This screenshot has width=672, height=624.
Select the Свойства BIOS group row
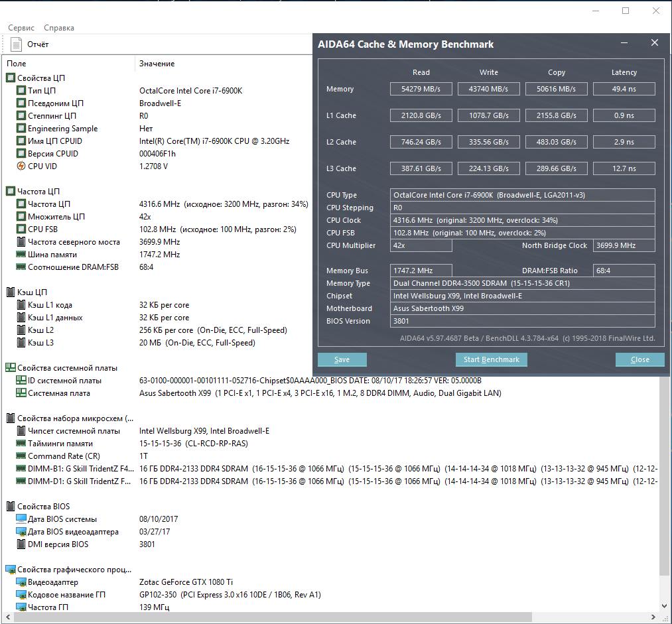(38, 506)
